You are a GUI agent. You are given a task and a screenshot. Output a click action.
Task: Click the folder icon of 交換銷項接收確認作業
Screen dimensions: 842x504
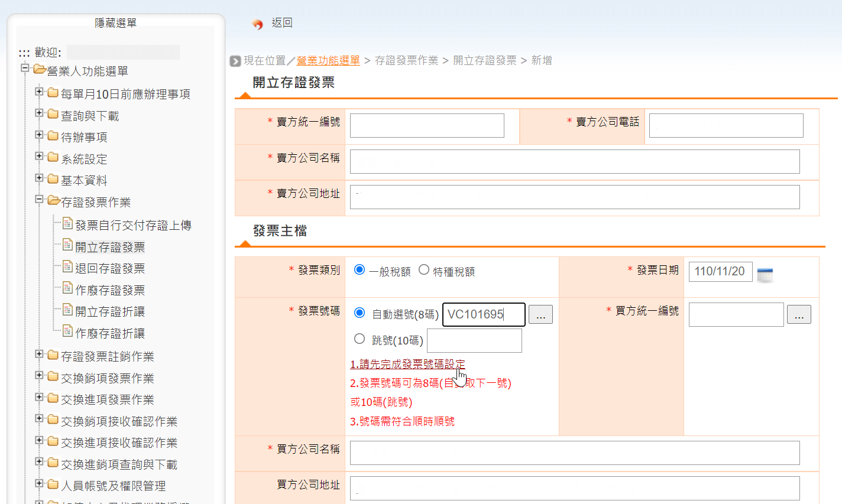tap(53, 420)
